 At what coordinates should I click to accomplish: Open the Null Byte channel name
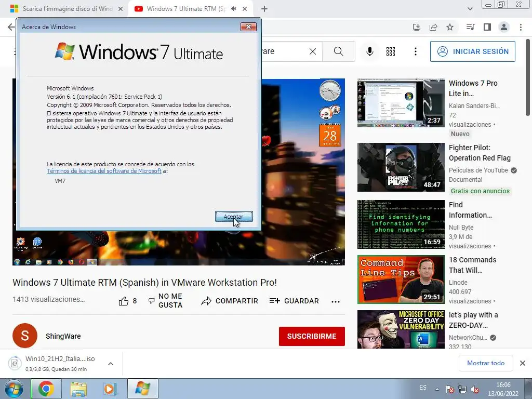point(461,228)
